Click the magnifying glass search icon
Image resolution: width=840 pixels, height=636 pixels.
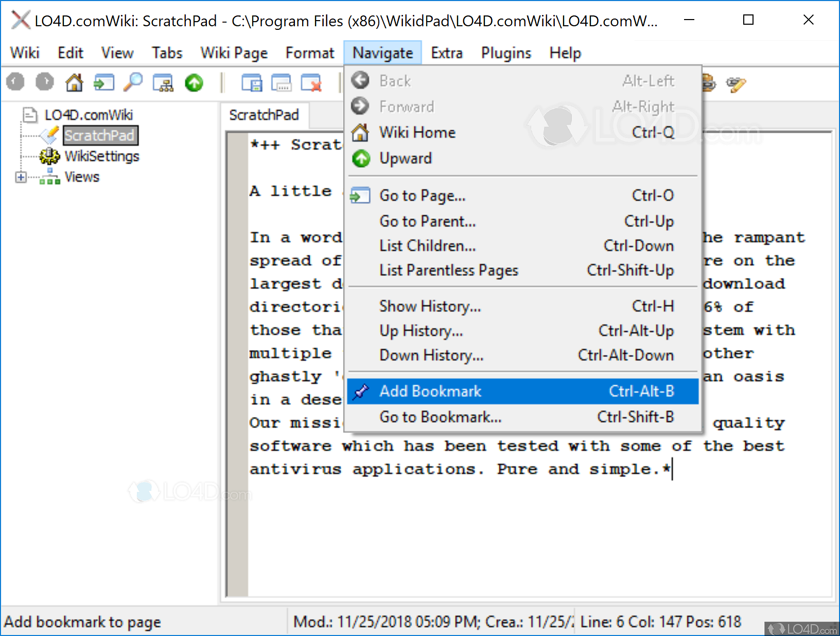133,82
